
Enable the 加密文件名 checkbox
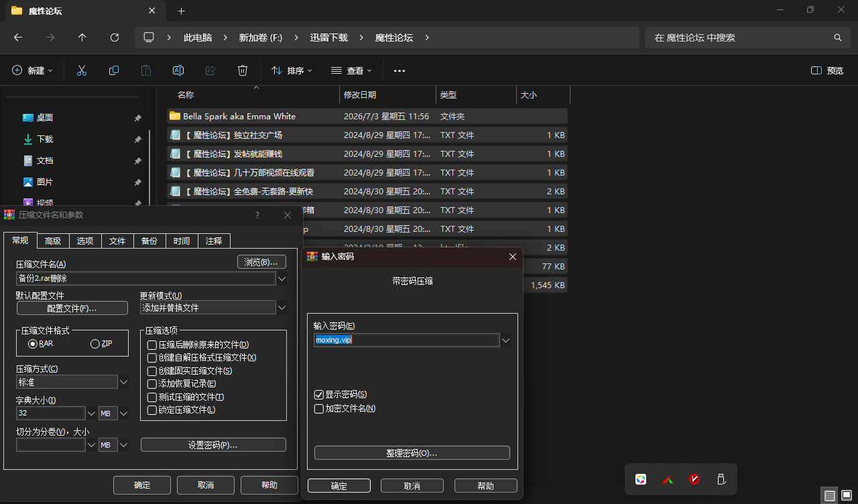tap(319, 408)
